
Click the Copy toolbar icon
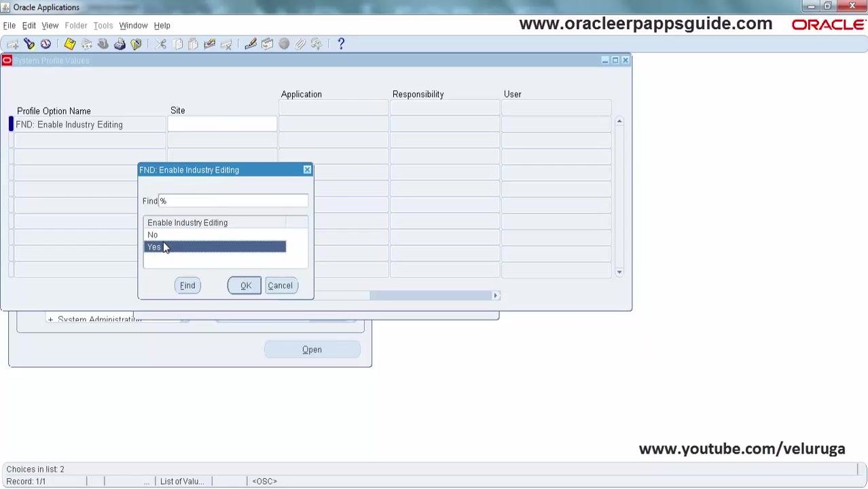(177, 44)
